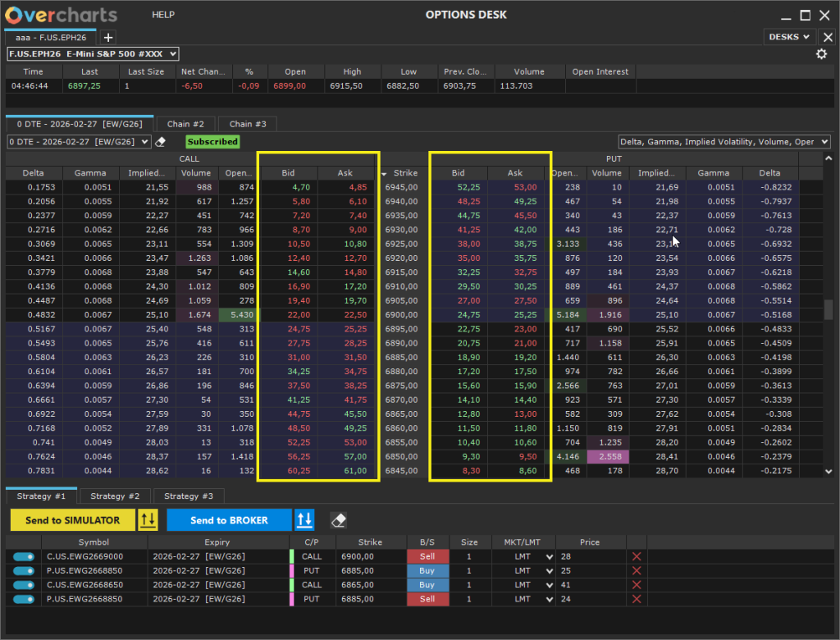840x640 pixels.
Task: Open the Strategy #3 tab
Action: pyautogui.click(x=189, y=496)
